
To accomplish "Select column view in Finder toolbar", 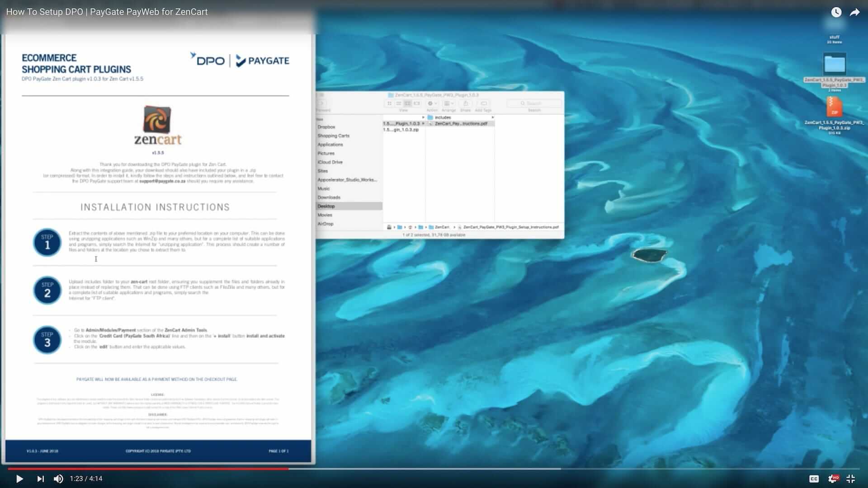I will [x=407, y=103].
